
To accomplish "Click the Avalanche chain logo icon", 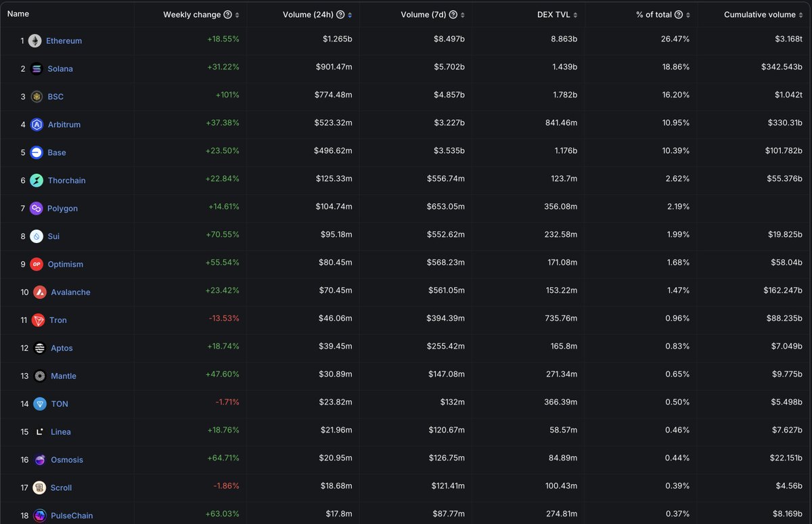I will [39, 292].
